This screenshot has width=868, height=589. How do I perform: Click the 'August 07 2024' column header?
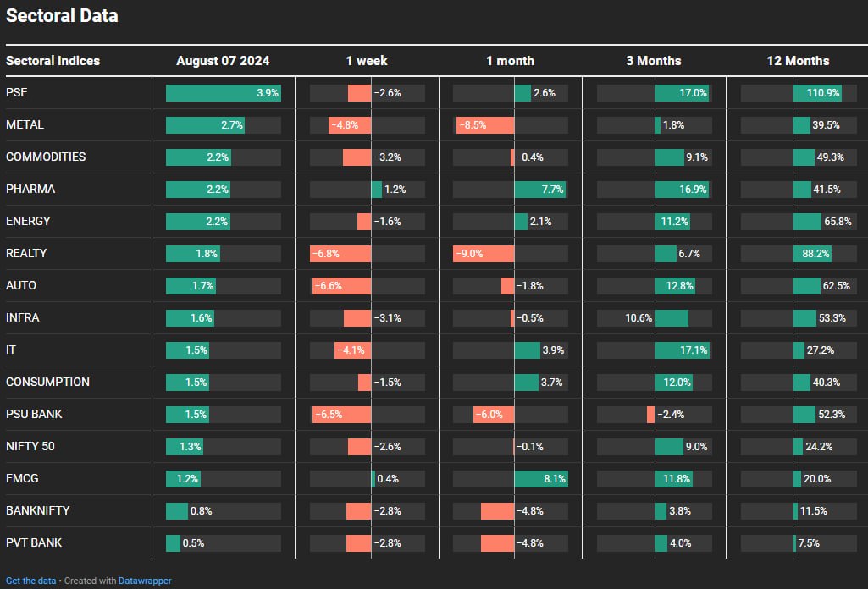[x=223, y=61]
